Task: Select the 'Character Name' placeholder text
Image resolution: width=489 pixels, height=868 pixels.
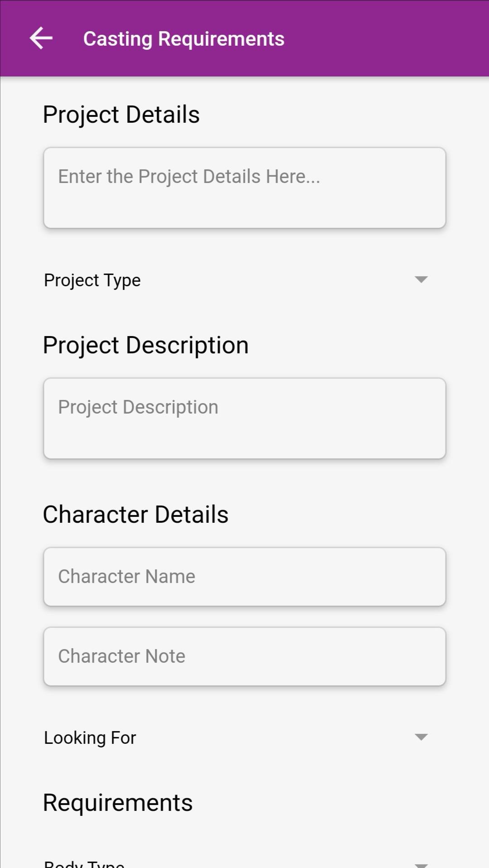Action: 127,577
